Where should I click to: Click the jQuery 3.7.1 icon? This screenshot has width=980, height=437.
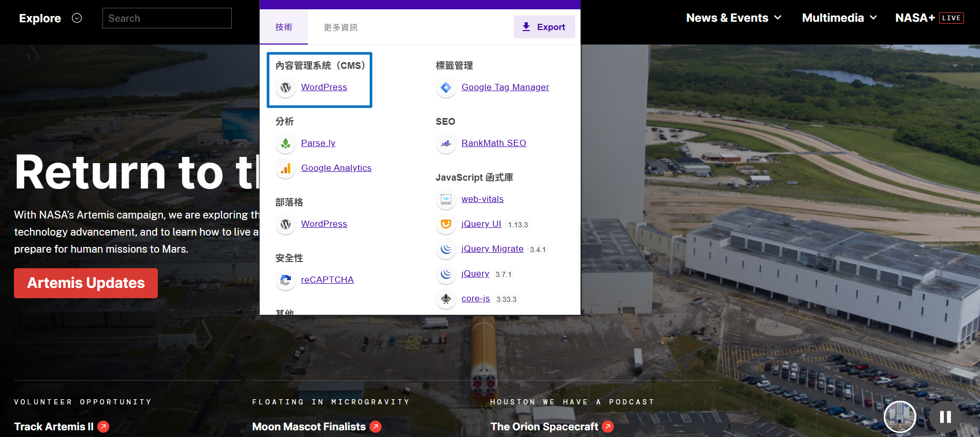pyautogui.click(x=446, y=274)
